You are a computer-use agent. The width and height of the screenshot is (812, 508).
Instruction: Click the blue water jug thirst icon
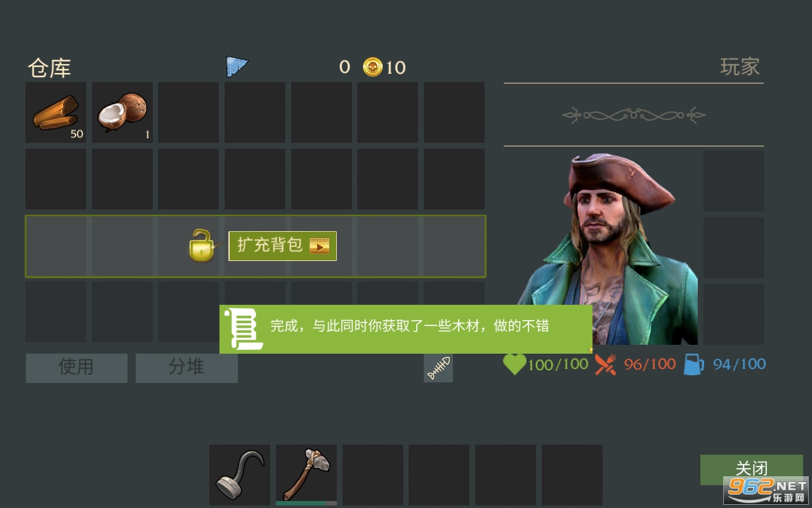coord(694,364)
